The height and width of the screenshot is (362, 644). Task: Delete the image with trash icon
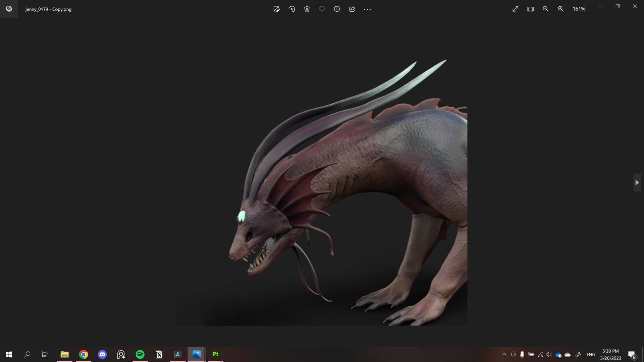[307, 9]
